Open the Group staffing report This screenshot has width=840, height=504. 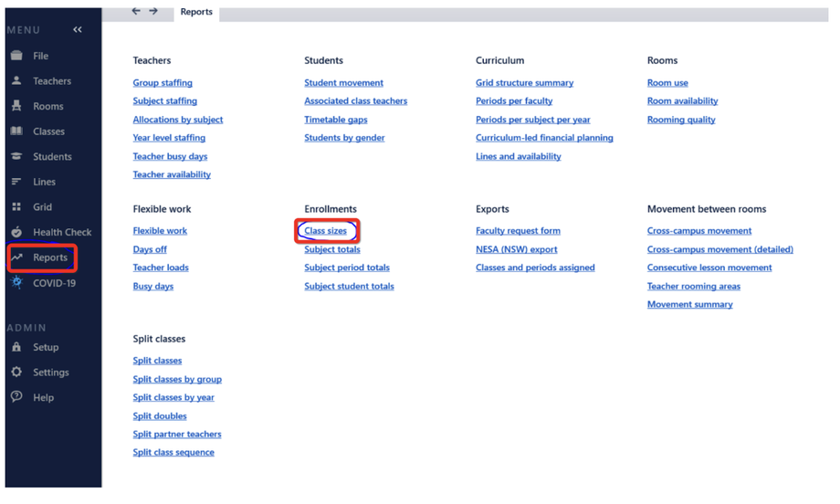[x=163, y=83]
